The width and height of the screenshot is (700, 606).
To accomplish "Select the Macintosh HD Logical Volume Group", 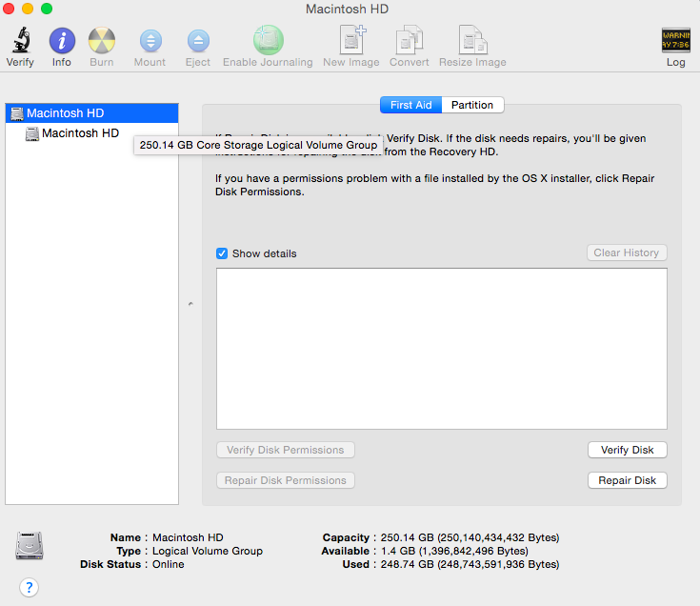I will click(92, 113).
